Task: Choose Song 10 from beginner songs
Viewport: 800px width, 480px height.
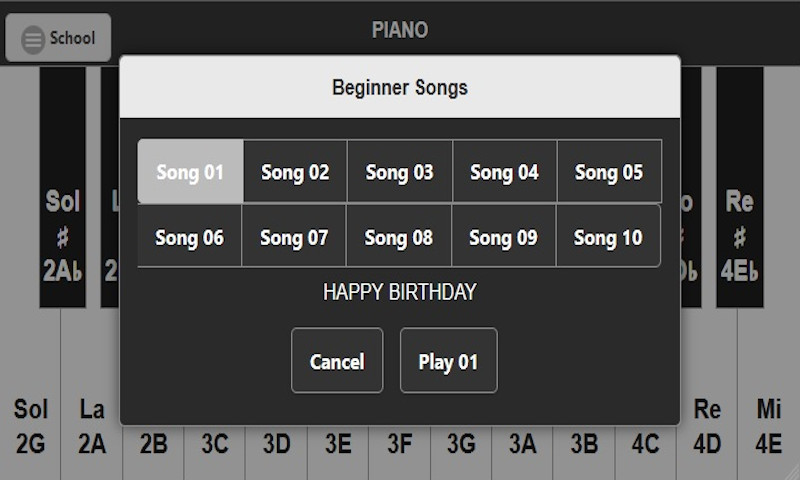Action: 607,238
